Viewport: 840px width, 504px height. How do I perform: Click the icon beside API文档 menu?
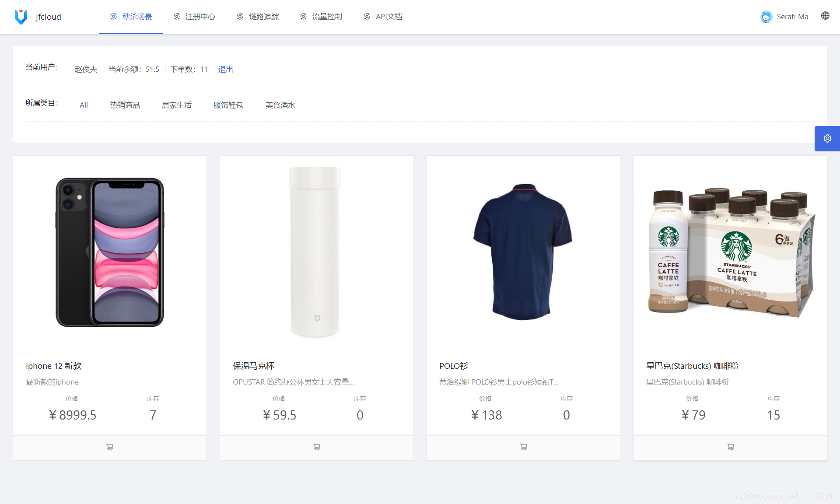367,17
